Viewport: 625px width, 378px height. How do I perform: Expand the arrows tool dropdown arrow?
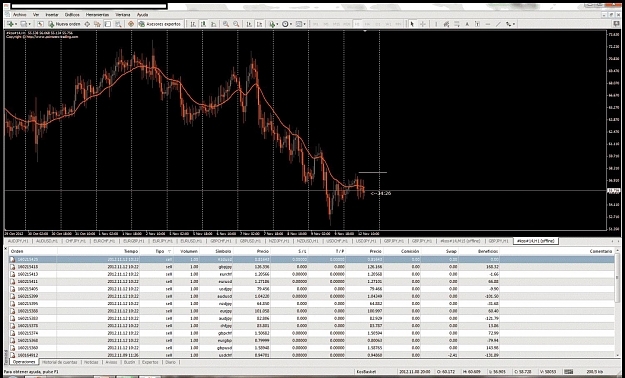pyautogui.click(x=514, y=24)
